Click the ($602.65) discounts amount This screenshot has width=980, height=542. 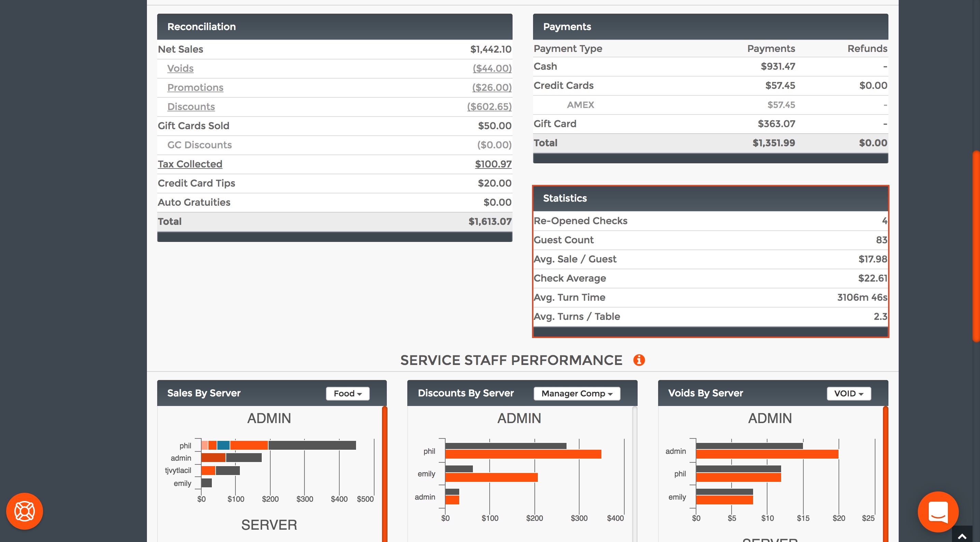(x=489, y=107)
